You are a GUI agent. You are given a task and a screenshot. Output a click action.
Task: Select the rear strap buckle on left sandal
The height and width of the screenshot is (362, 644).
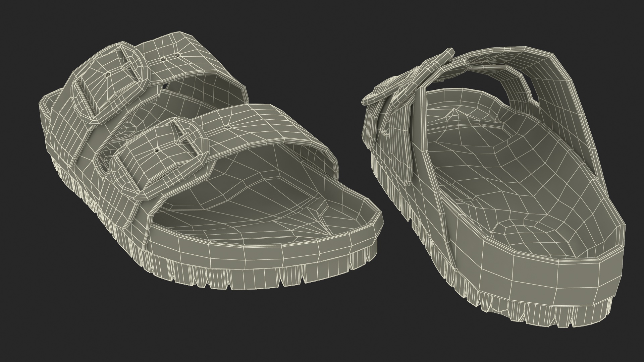pos(111,84)
